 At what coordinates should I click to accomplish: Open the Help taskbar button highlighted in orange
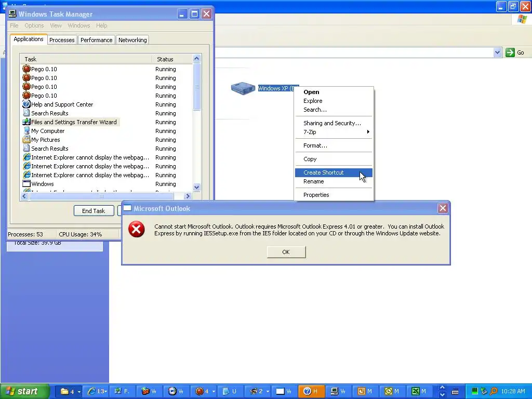pyautogui.click(x=311, y=391)
